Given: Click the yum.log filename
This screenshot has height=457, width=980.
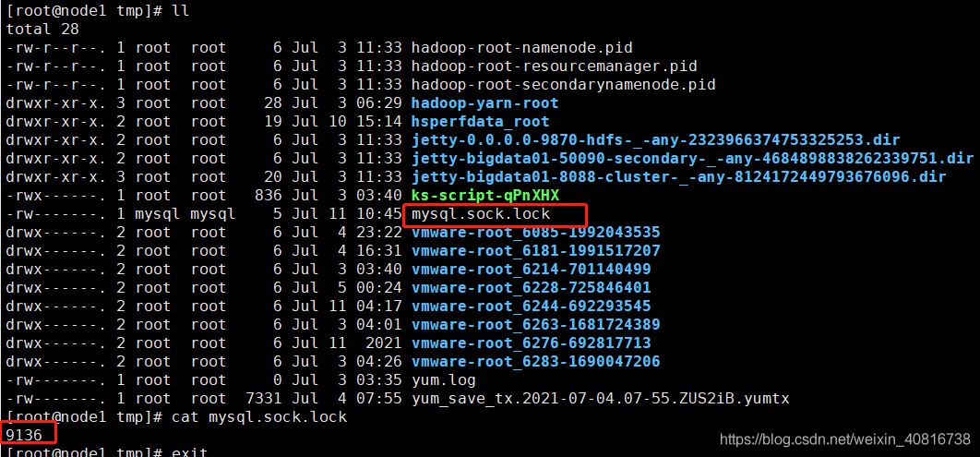Looking at the screenshot, I should tap(443, 380).
